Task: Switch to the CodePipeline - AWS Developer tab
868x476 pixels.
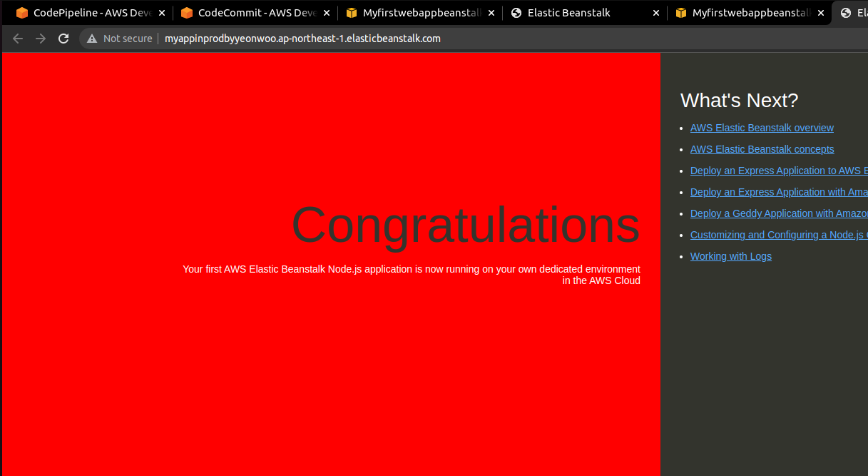Action: click(x=89, y=13)
